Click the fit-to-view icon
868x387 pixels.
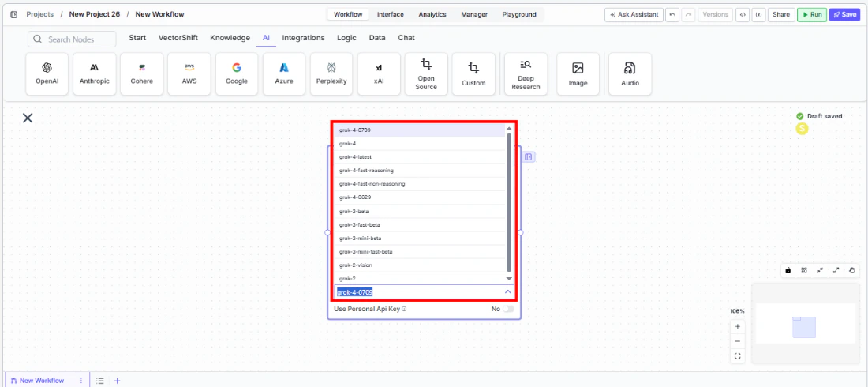click(x=737, y=356)
